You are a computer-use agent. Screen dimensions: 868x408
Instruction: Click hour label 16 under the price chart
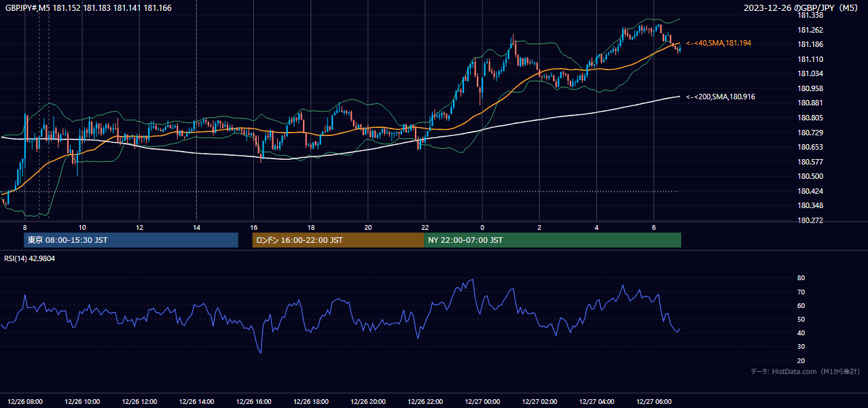tap(253, 227)
